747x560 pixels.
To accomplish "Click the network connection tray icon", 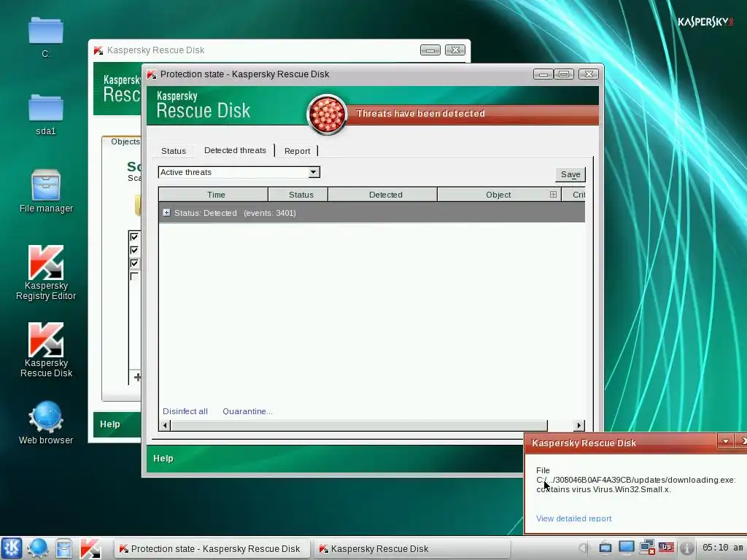I will click(647, 548).
